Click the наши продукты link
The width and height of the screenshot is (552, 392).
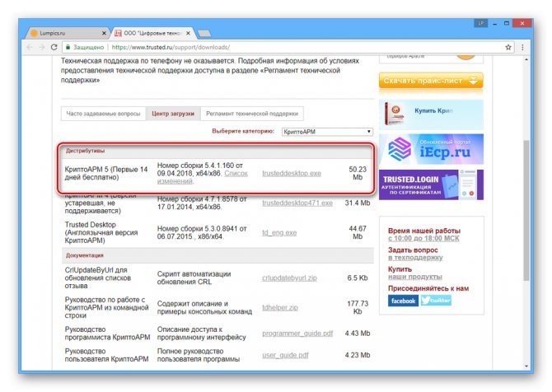pos(414,277)
